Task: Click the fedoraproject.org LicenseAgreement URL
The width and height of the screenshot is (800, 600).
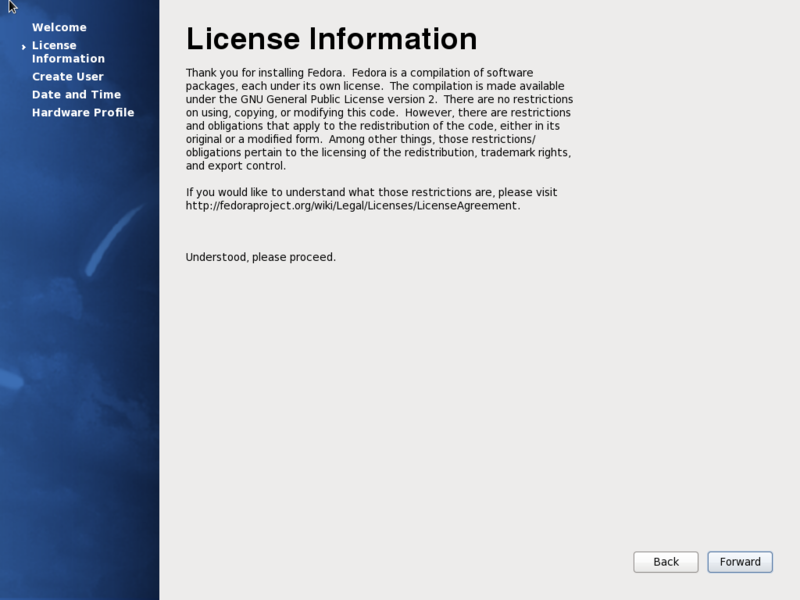Action: tap(352, 206)
